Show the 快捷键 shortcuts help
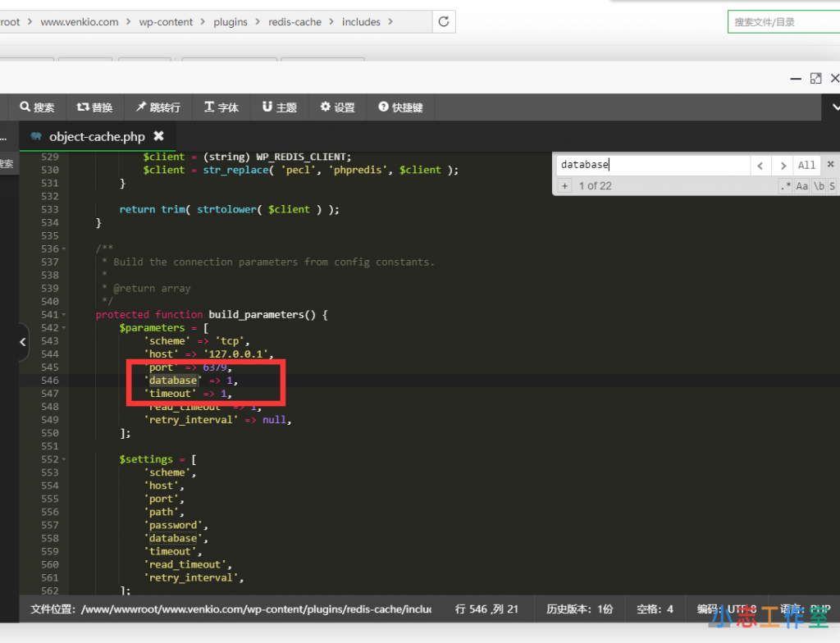Viewport: 840px width, 643px height. (400, 107)
